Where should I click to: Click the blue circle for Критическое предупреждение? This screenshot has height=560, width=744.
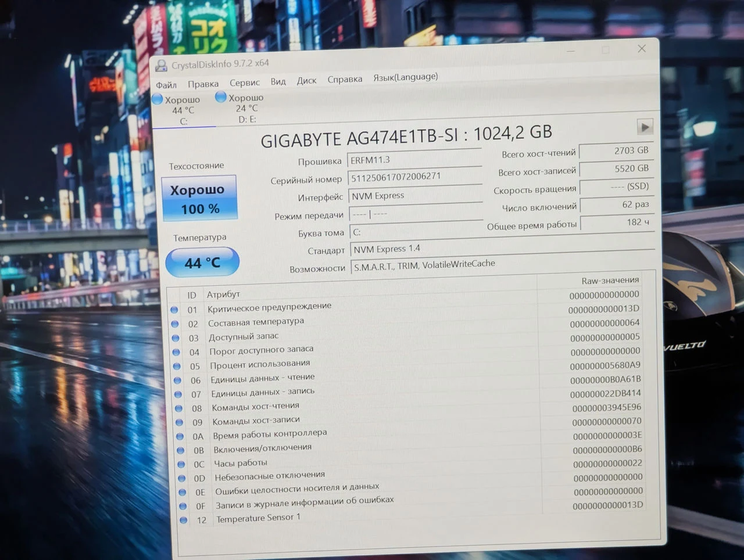(x=174, y=310)
